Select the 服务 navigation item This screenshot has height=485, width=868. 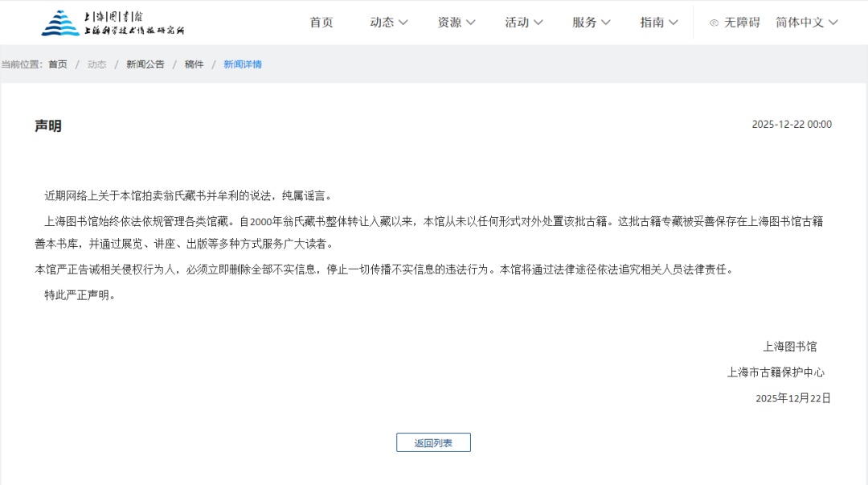coord(584,23)
